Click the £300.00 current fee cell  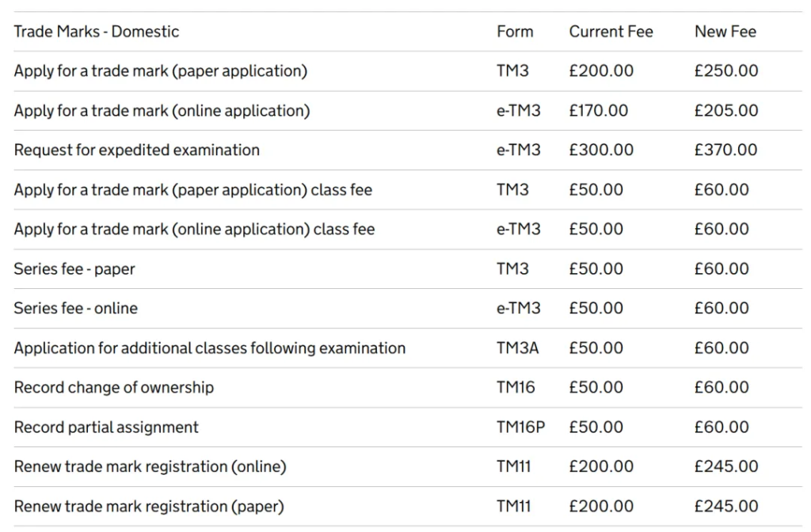tap(601, 150)
